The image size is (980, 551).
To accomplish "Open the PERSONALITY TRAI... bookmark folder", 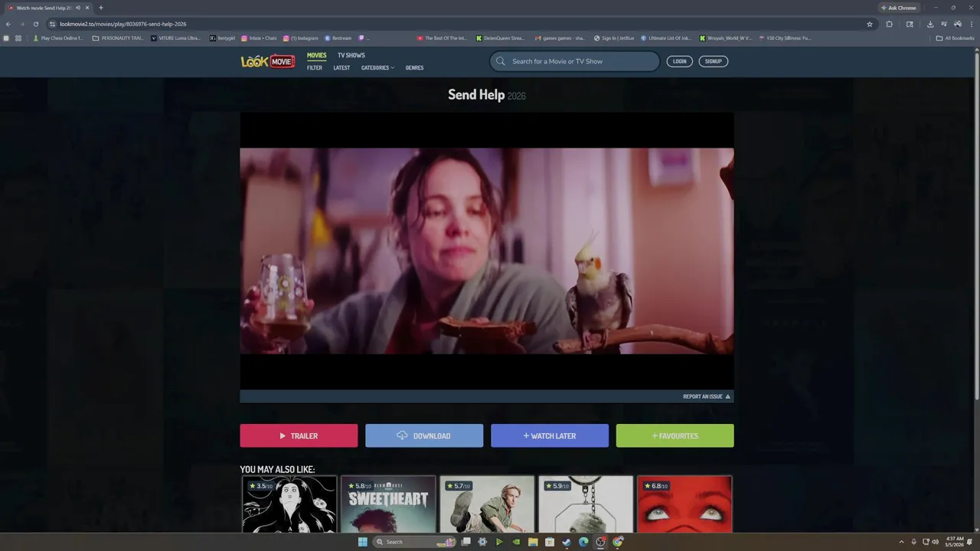I will tap(118, 37).
